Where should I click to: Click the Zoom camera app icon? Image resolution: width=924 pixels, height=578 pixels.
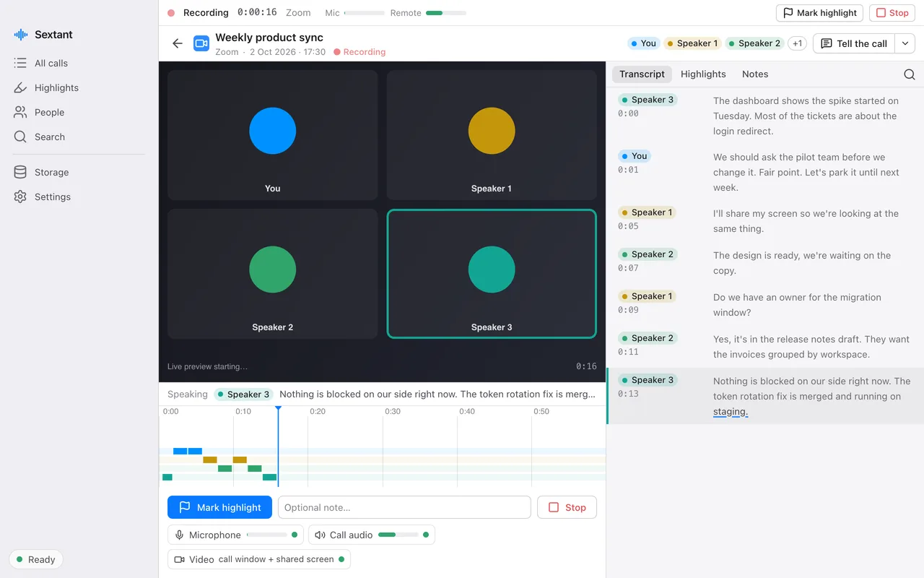pos(201,43)
